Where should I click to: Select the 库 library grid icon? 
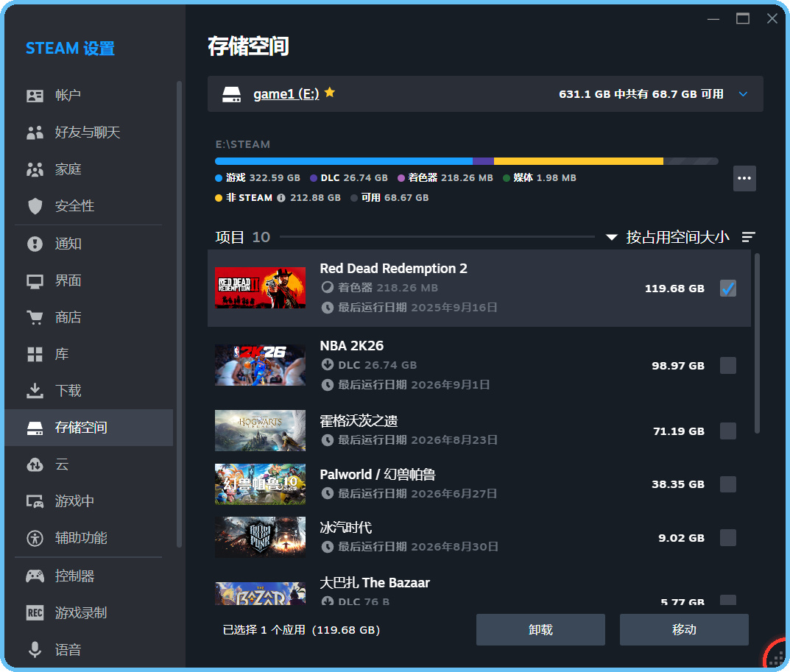[x=35, y=354]
